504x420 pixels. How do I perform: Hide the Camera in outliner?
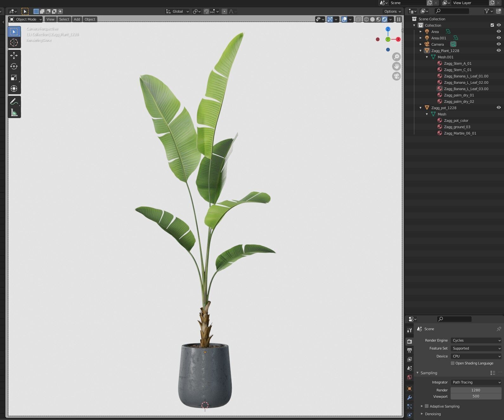pyautogui.click(x=499, y=44)
